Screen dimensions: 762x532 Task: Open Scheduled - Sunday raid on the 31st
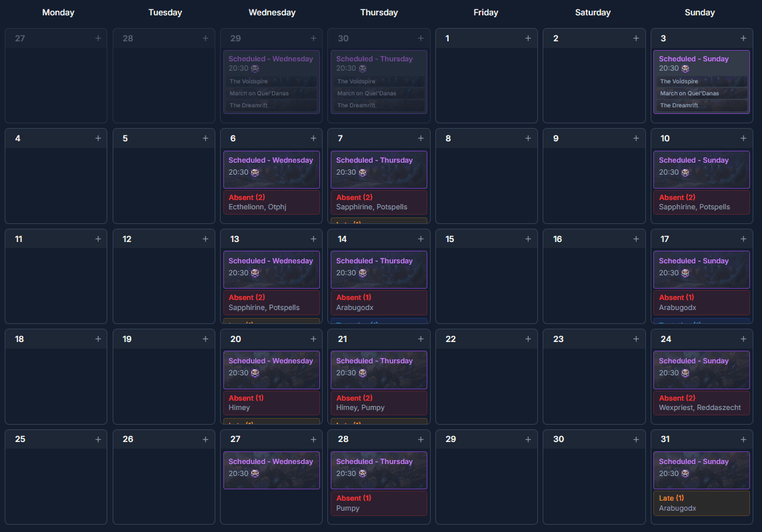[x=701, y=470]
